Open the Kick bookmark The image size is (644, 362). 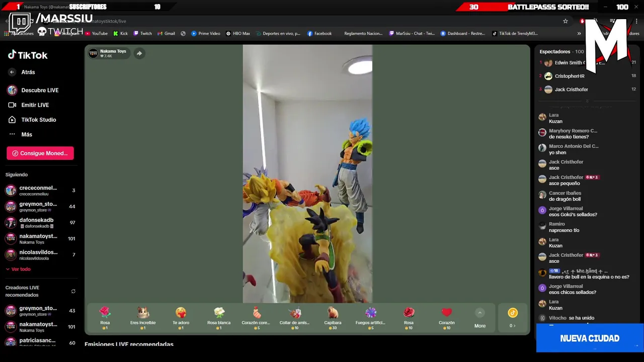coord(120,34)
